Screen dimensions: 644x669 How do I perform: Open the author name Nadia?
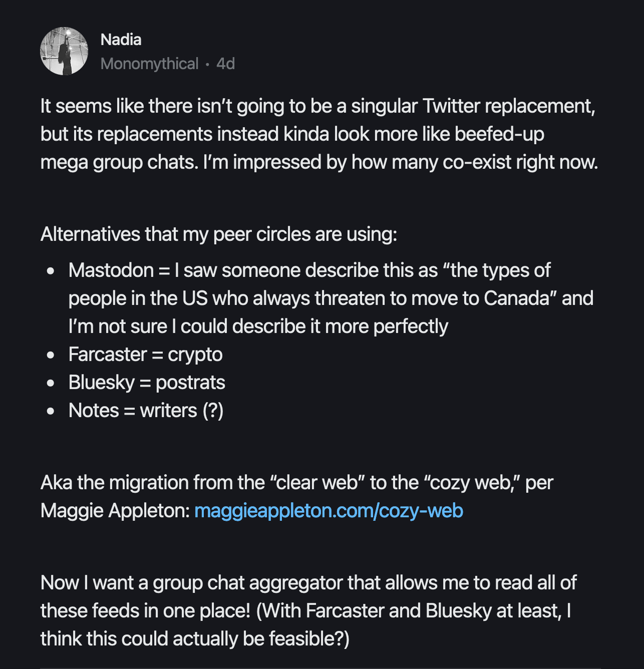pos(121,40)
